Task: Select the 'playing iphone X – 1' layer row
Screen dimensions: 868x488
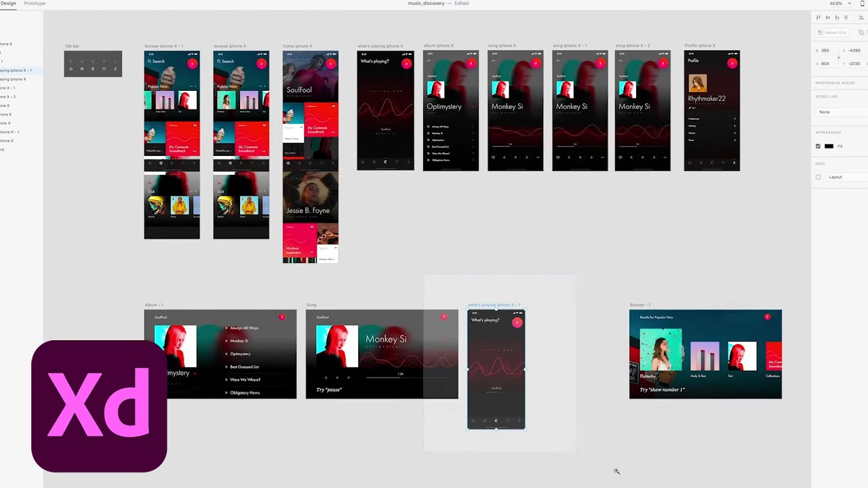Action: pos(20,70)
